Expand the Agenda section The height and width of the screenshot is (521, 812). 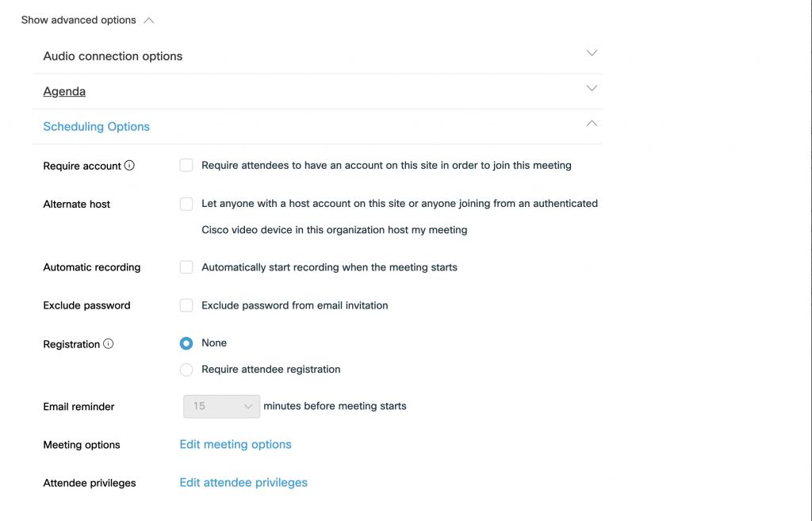[592, 88]
